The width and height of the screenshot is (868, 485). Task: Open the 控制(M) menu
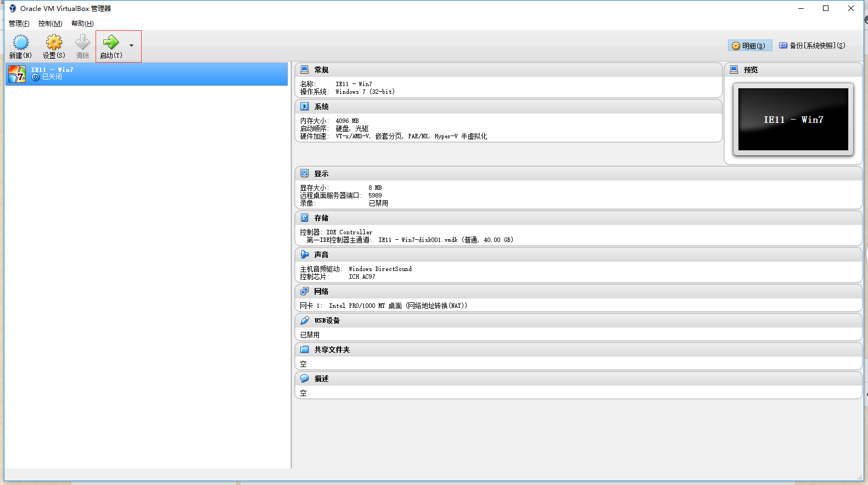[50, 24]
